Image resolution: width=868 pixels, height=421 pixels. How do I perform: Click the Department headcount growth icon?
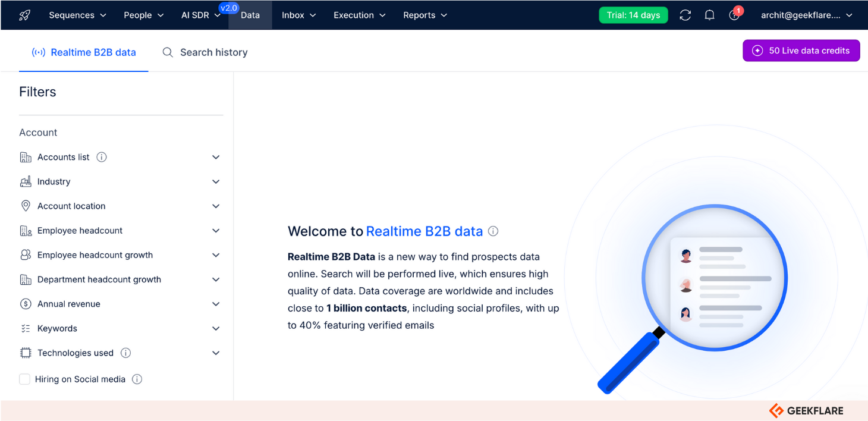coord(26,279)
